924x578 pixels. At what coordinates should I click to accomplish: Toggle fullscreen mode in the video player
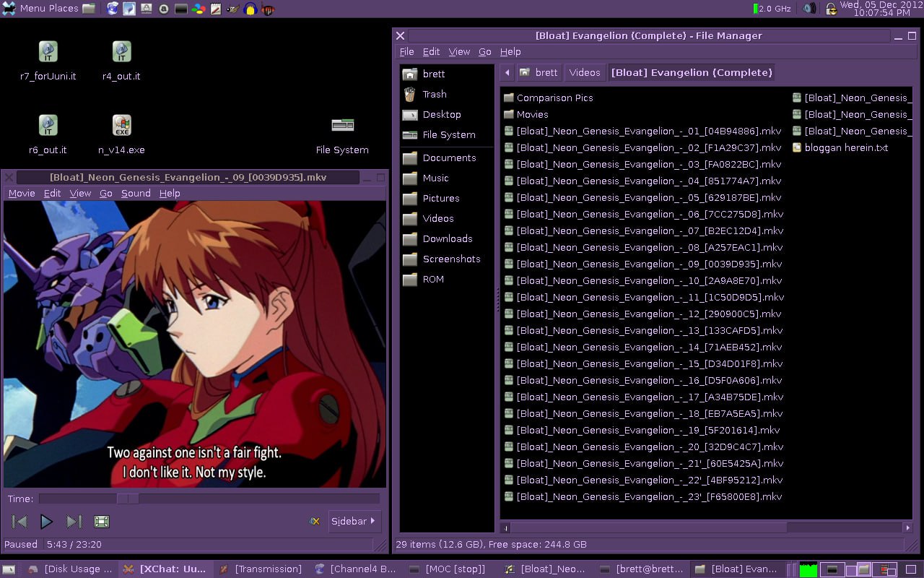(102, 521)
